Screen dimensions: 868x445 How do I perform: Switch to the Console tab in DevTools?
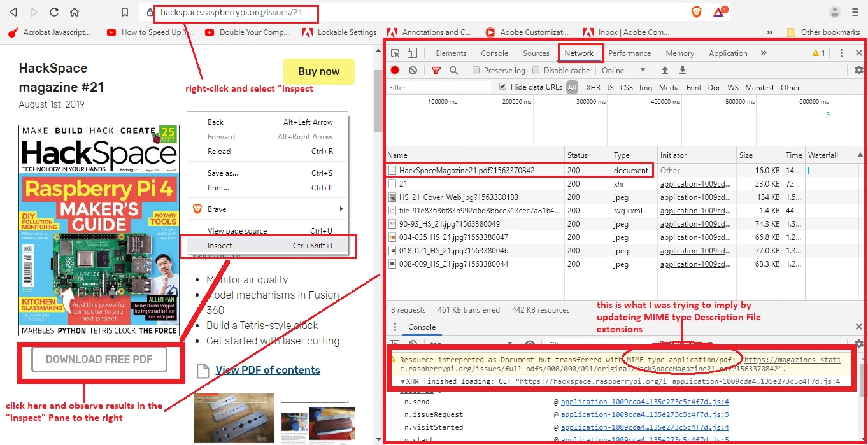(495, 53)
